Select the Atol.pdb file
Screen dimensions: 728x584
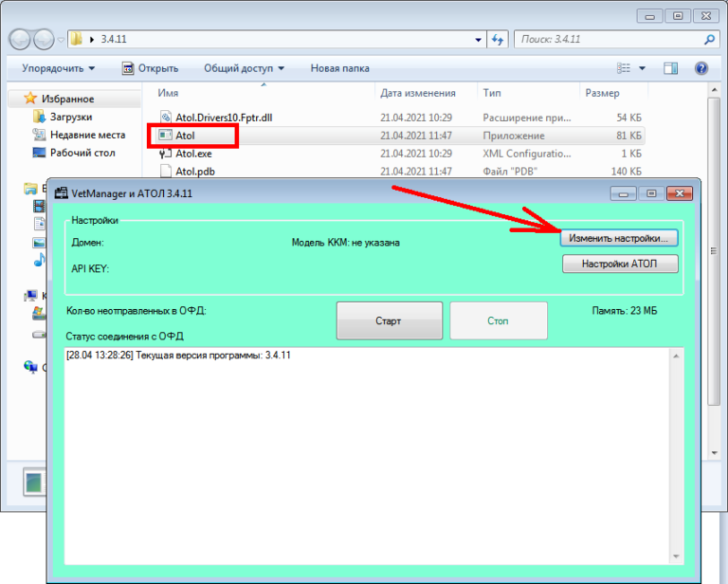pos(196,172)
